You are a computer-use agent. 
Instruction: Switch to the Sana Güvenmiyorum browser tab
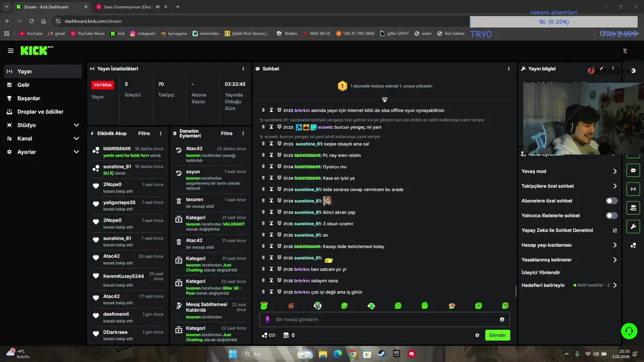pos(132,7)
